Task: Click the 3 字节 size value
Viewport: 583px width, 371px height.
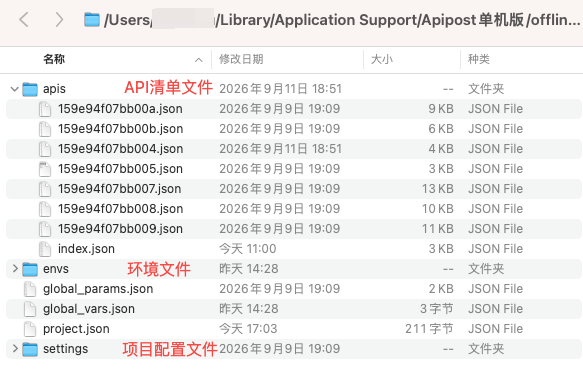Action: tap(437, 309)
